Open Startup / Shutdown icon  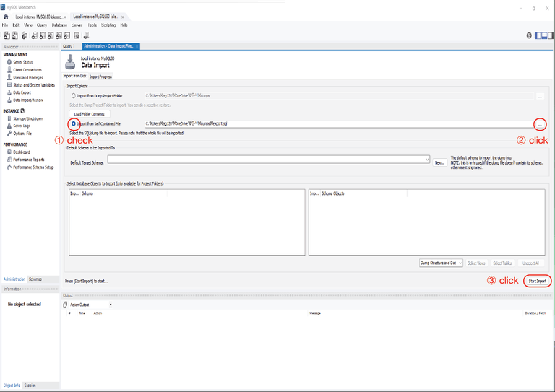[9, 118]
